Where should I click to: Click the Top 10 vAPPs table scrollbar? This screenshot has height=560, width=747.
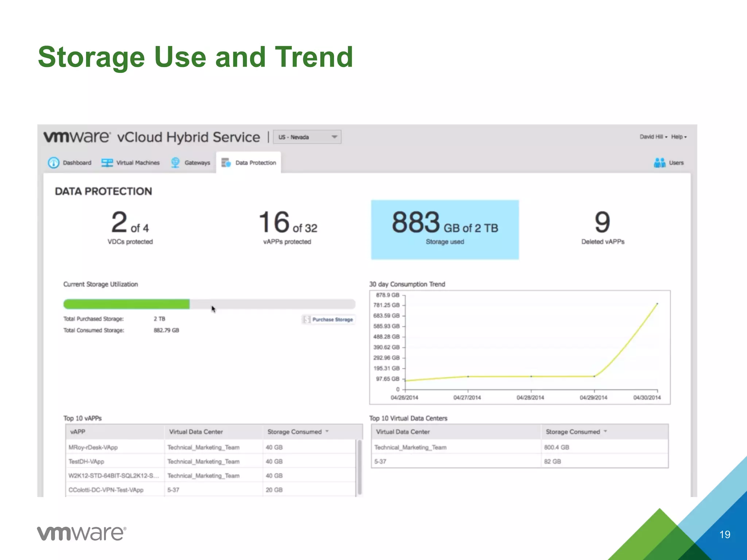(360, 467)
